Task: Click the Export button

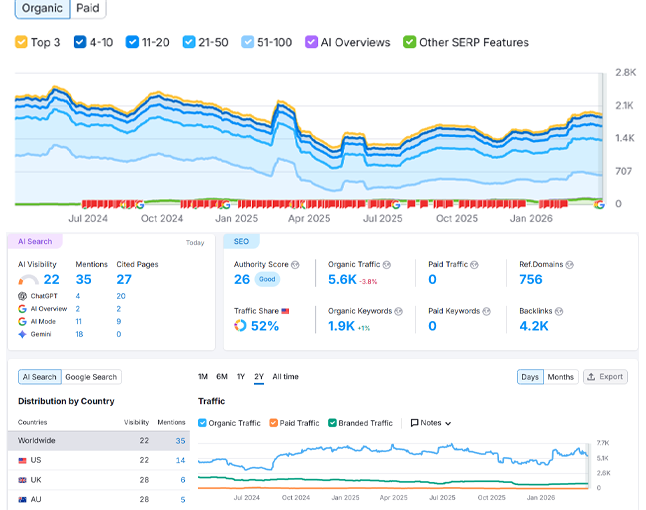Action: 605,377
